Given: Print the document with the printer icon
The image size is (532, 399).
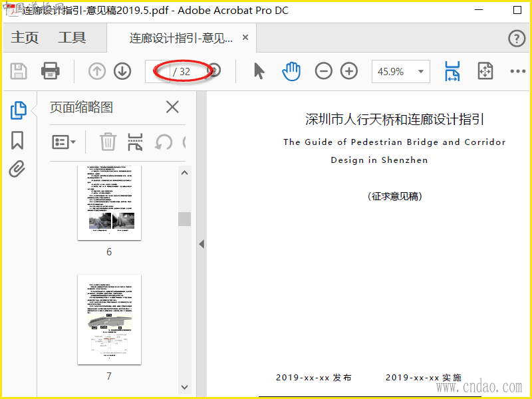Looking at the screenshot, I should (51, 71).
